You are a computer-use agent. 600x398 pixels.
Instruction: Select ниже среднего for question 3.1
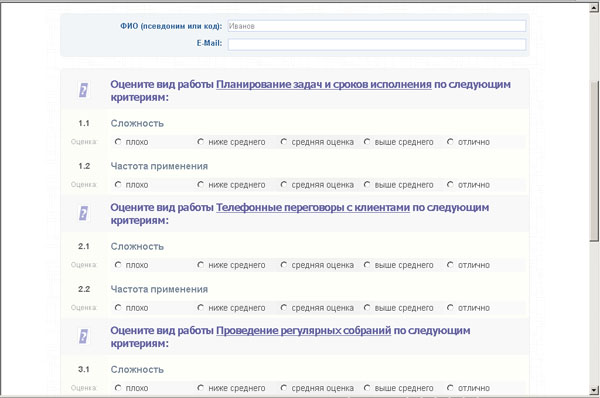tap(201, 388)
